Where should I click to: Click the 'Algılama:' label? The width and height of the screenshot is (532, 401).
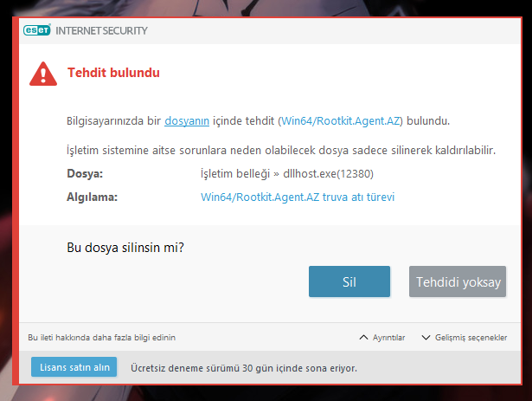[x=92, y=197]
